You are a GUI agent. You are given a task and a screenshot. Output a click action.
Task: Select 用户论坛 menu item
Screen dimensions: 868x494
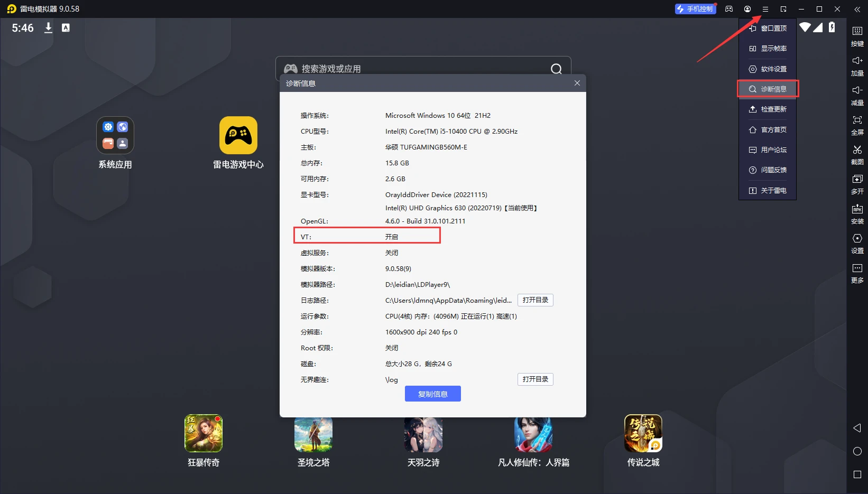click(x=768, y=150)
